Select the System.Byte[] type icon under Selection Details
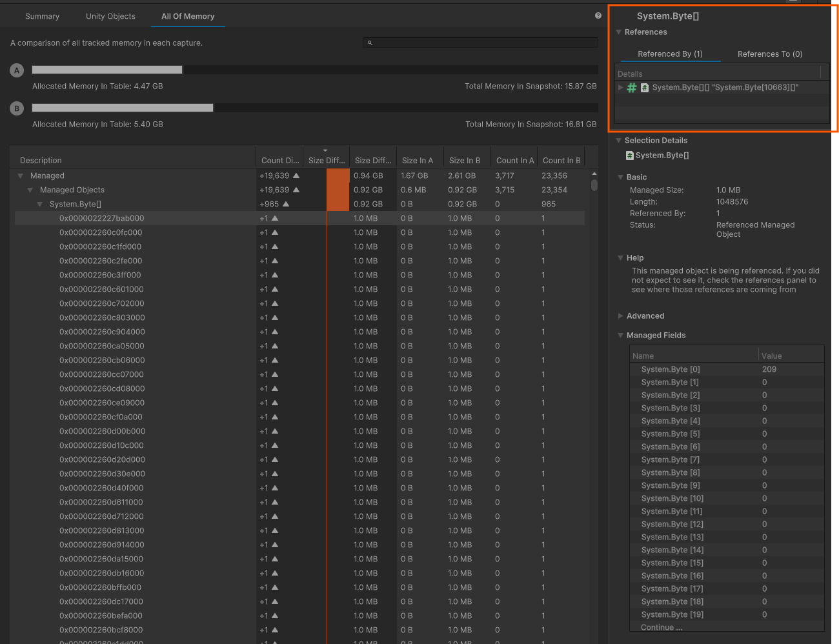839x644 pixels. pos(629,155)
